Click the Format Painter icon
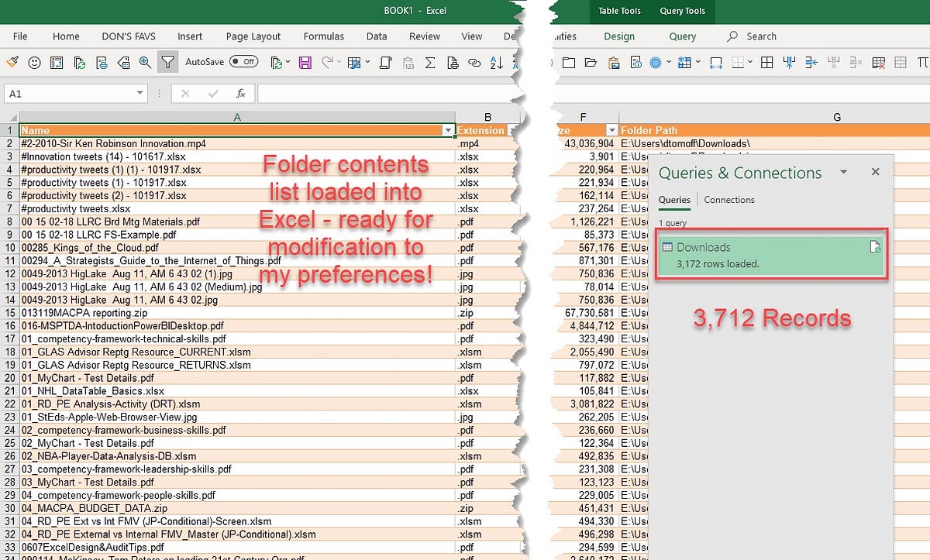 [13, 62]
